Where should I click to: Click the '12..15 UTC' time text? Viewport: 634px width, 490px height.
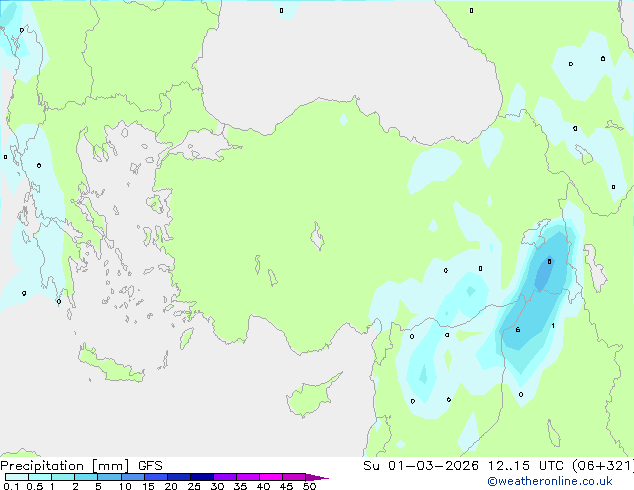[525, 466]
